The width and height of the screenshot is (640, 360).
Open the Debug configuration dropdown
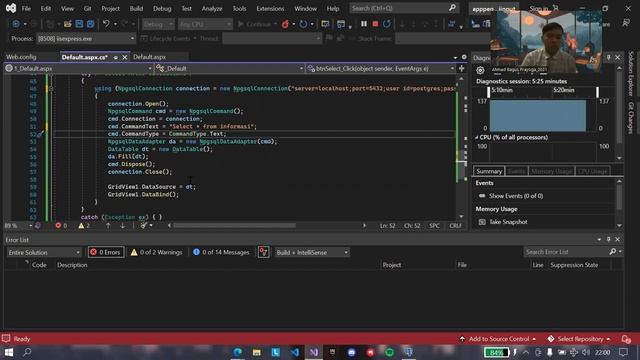pos(158,24)
